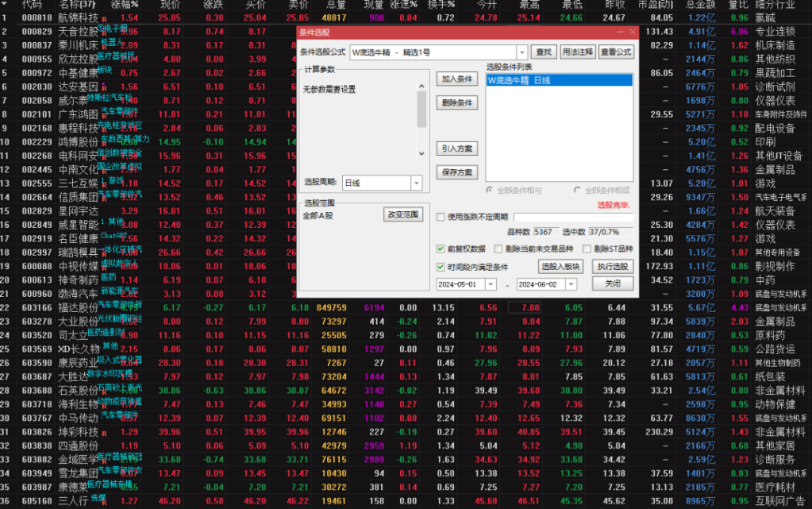812x509 pixels.
Task: Open the 选股周期 period dropdown
Action: [x=417, y=183]
